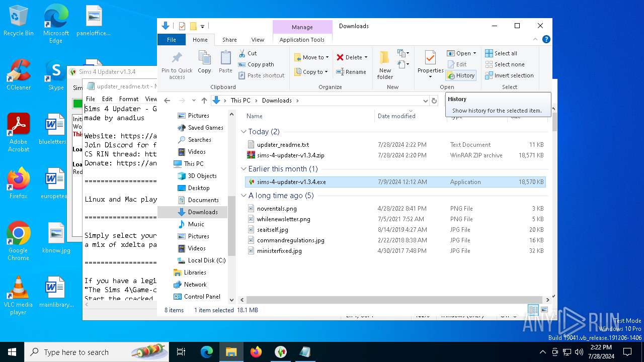Open Move to dropdown
The image size is (644, 362).
pyautogui.click(x=311, y=57)
